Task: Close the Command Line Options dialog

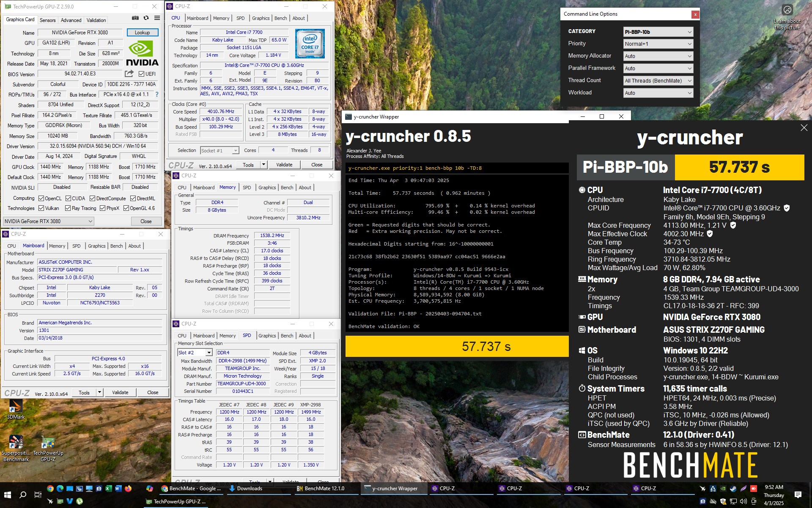Action: pos(695,14)
